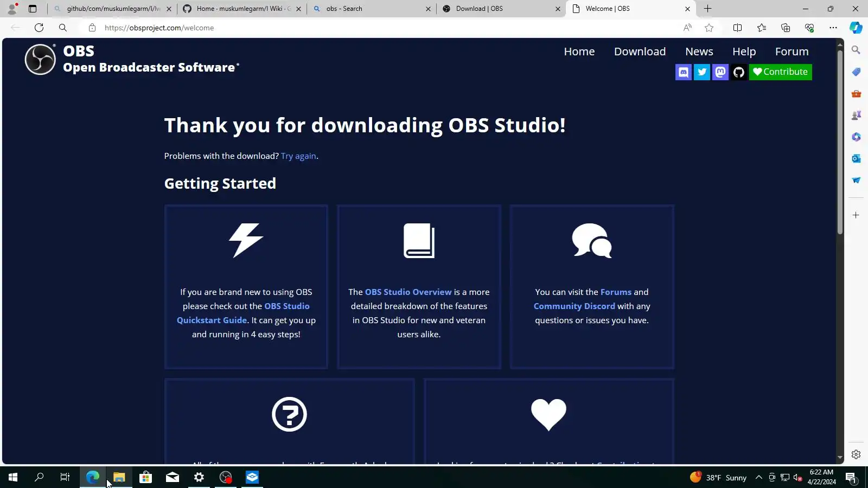The width and height of the screenshot is (868, 488).
Task: Open the notification center
Action: [x=851, y=477]
